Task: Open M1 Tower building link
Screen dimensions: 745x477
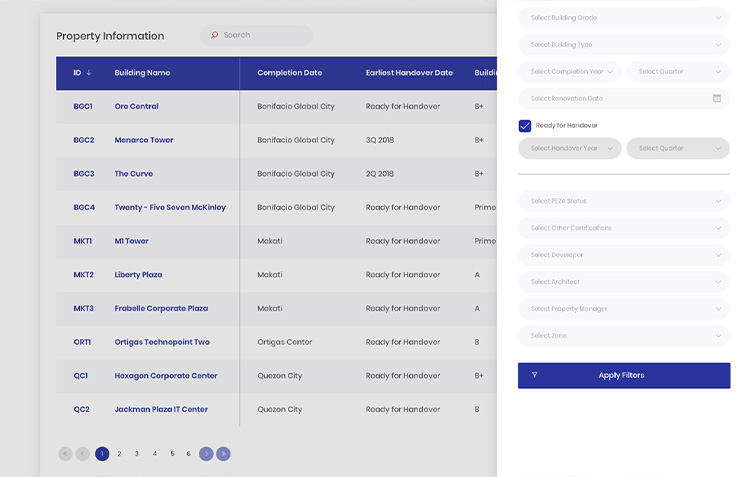Action: 132,241
